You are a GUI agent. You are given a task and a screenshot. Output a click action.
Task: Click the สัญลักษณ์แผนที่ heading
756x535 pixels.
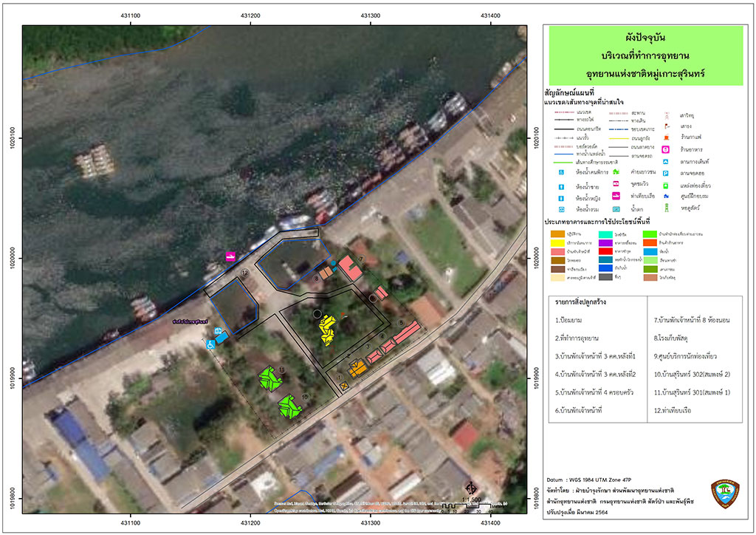(x=569, y=93)
